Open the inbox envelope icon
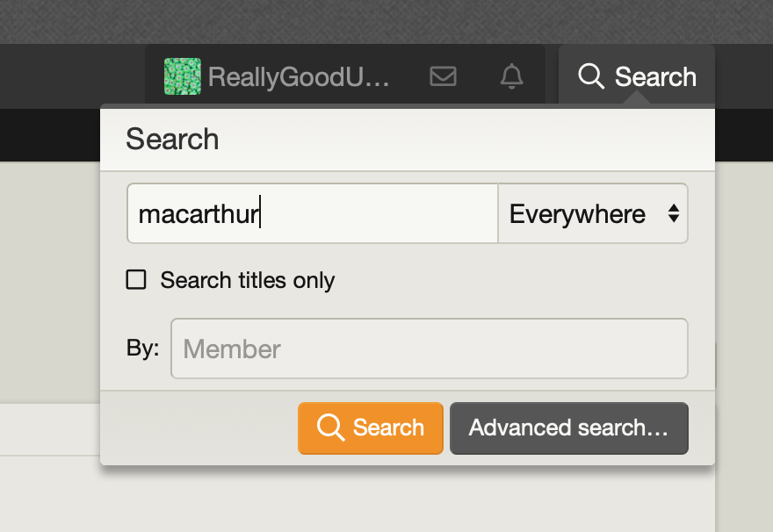773x532 pixels. pyautogui.click(x=443, y=76)
